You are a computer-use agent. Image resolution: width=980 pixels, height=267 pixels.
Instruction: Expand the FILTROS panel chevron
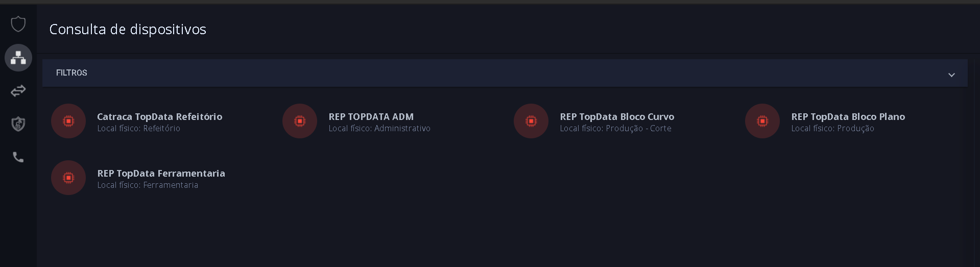click(951, 75)
